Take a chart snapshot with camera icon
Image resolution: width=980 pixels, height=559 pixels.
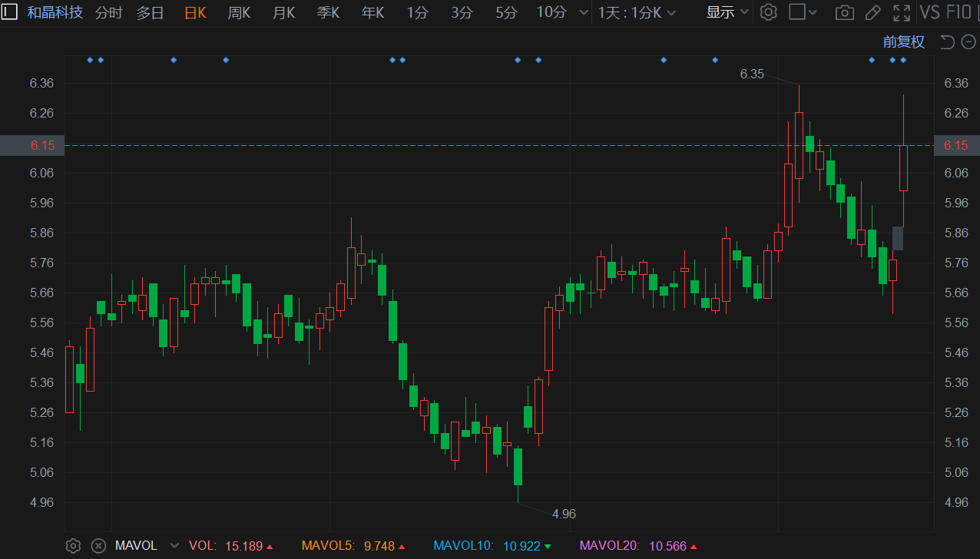[845, 12]
